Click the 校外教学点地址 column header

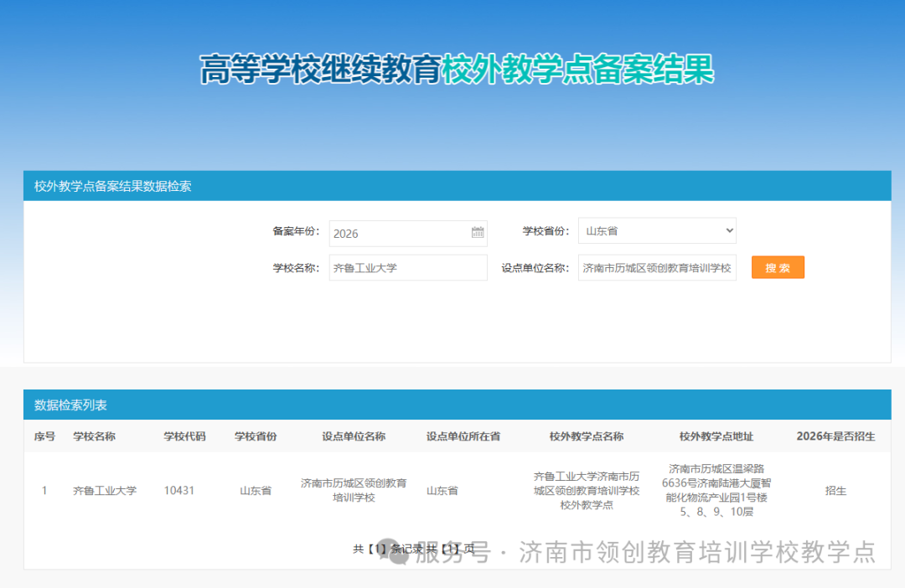(716, 436)
